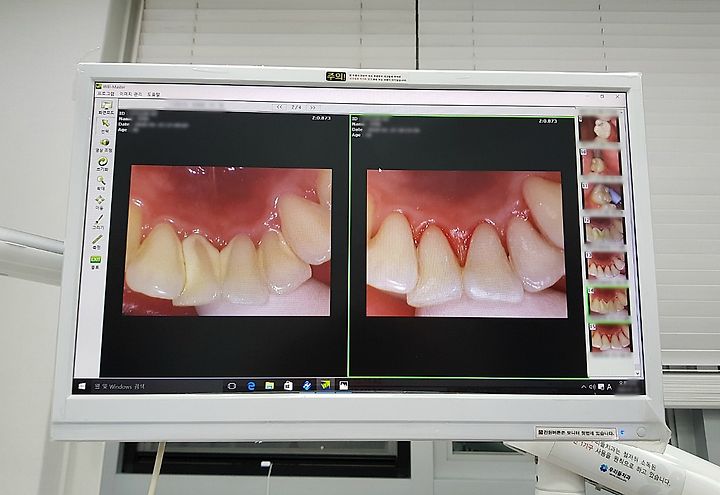Click the blue app icon after Store
This screenshot has width=720, height=495.
[307, 385]
